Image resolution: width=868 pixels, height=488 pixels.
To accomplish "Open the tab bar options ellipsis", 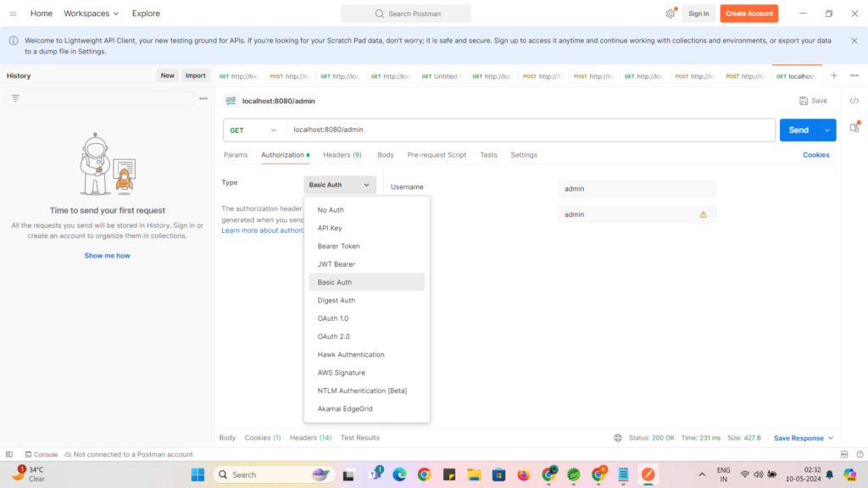I will (854, 75).
